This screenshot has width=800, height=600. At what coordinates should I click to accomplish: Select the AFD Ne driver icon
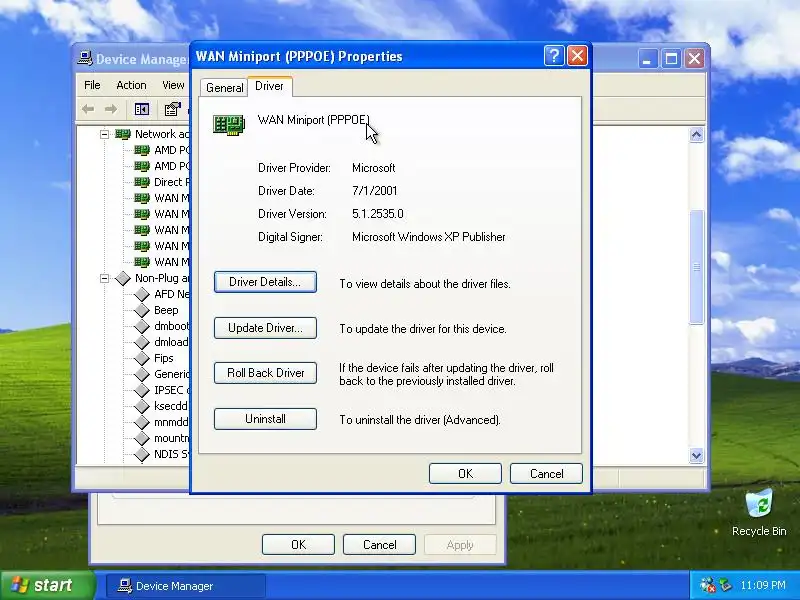coord(142,294)
